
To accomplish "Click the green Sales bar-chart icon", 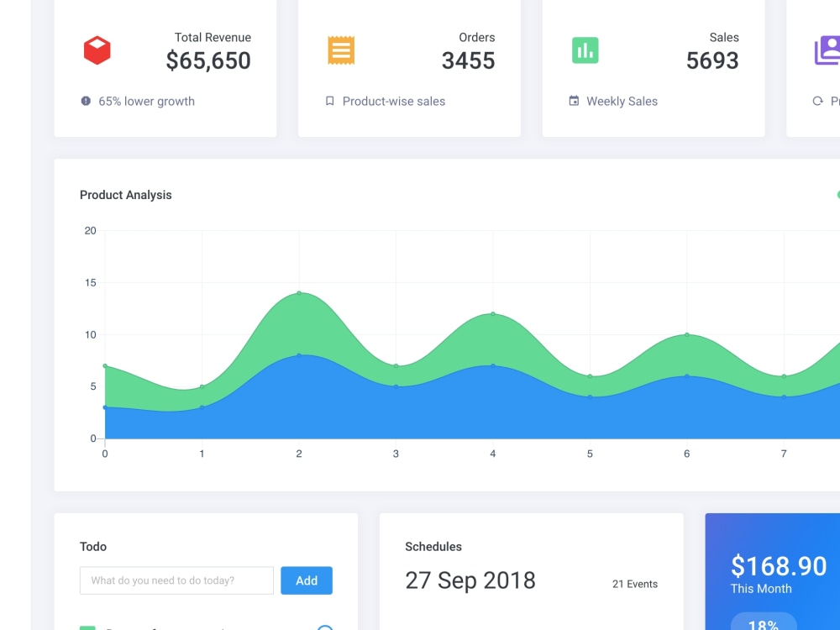I will click(585, 50).
